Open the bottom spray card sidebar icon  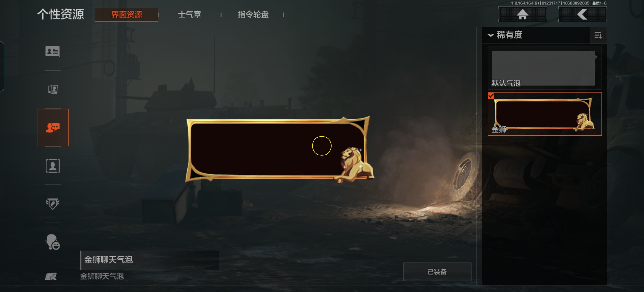(x=51, y=276)
